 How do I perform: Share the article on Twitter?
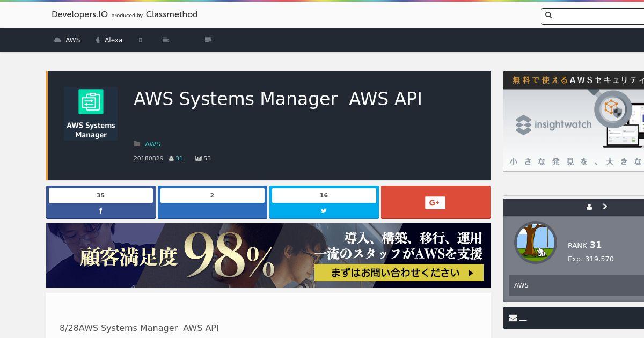click(x=324, y=202)
